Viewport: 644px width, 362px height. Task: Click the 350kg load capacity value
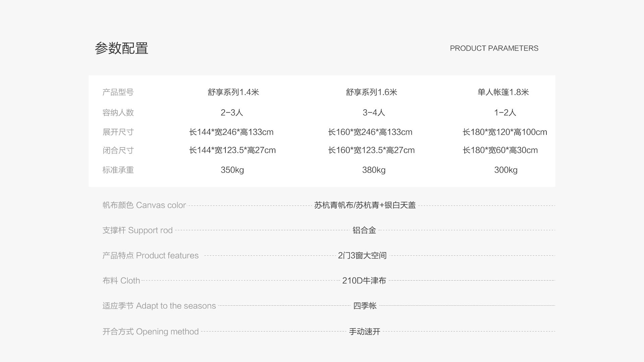[232, 170]
